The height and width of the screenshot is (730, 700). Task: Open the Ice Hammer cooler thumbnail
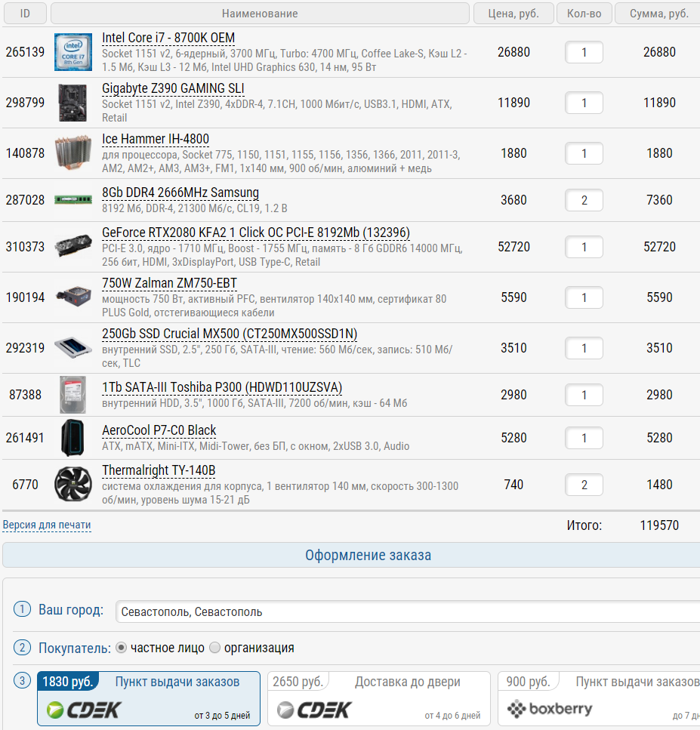click(73, 152)
